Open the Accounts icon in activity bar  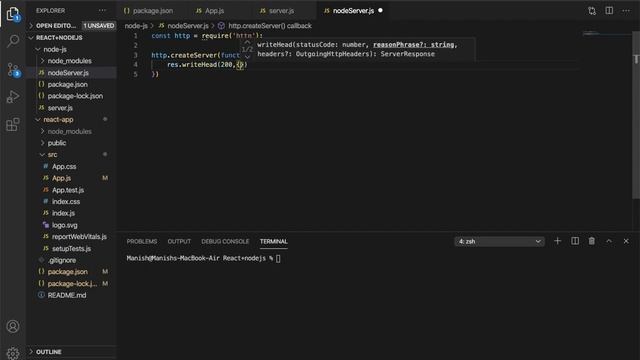13,326
